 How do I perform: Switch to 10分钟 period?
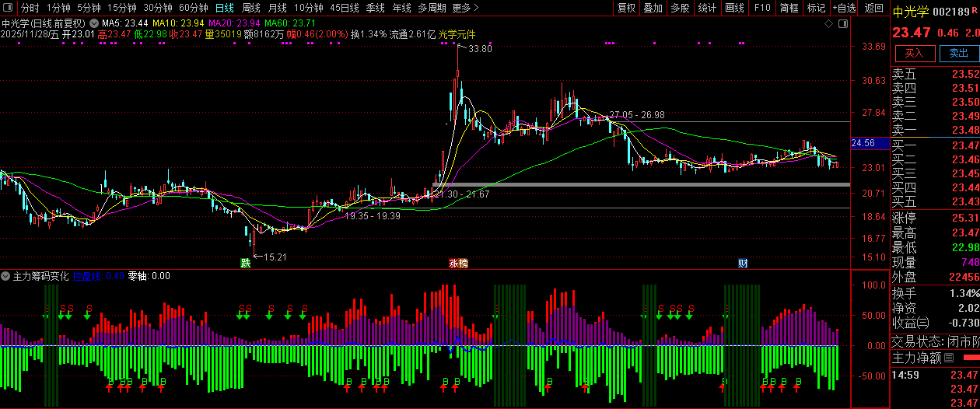[308, 8]
